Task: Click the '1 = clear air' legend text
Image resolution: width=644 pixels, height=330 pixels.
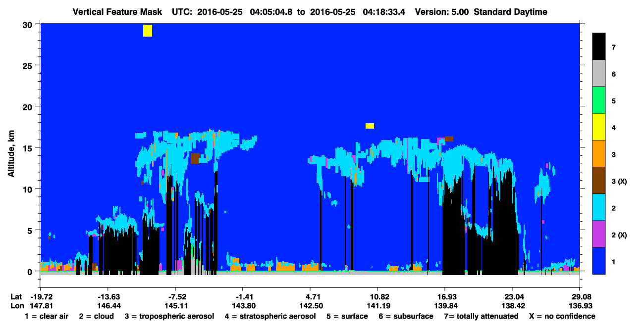Action: pyautogui.click(x=47, y=316)
